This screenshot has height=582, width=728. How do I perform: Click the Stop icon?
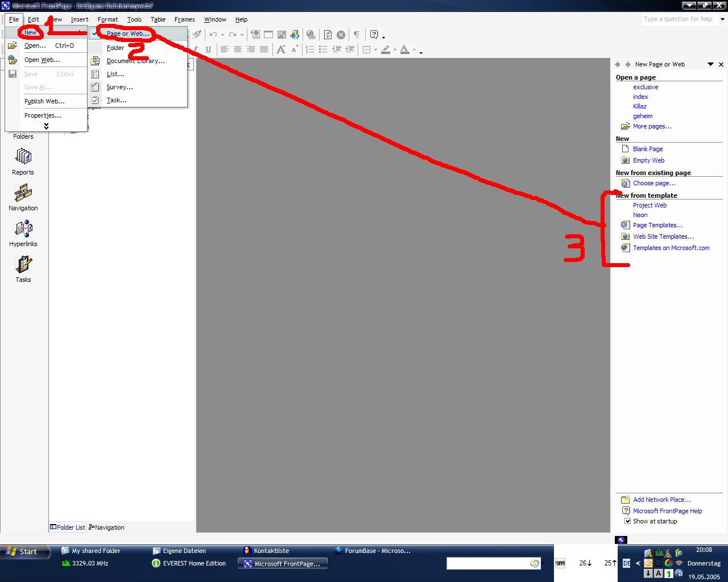click(x=341, y=35)
